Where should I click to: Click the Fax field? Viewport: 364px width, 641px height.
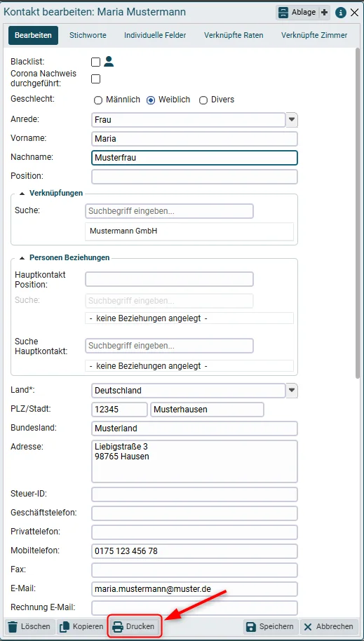pyautogui.click(x=195, y=570)
